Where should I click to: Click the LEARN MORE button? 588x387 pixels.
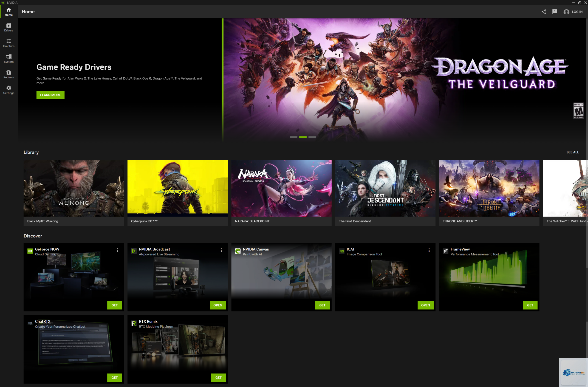tap(50, 95)
